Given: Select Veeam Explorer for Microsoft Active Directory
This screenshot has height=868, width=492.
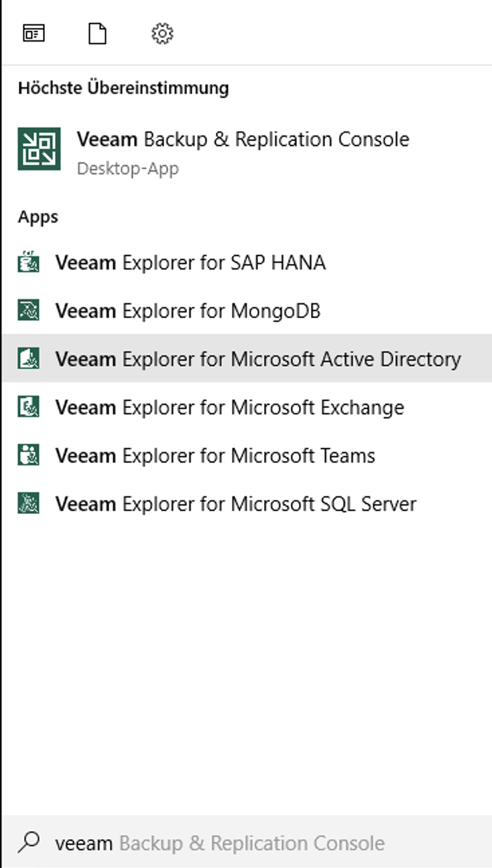Looking at the screenshot, I should click(258, 359).
